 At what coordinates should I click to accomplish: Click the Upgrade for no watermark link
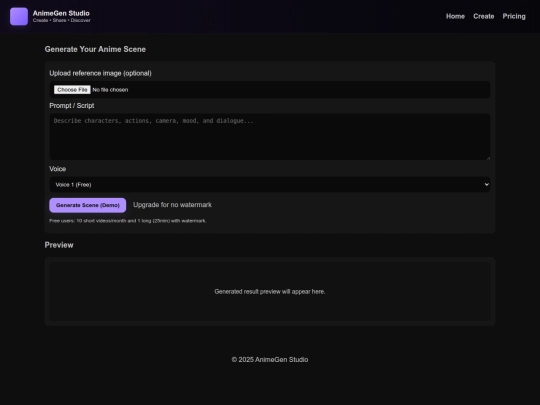pos(172,205)
